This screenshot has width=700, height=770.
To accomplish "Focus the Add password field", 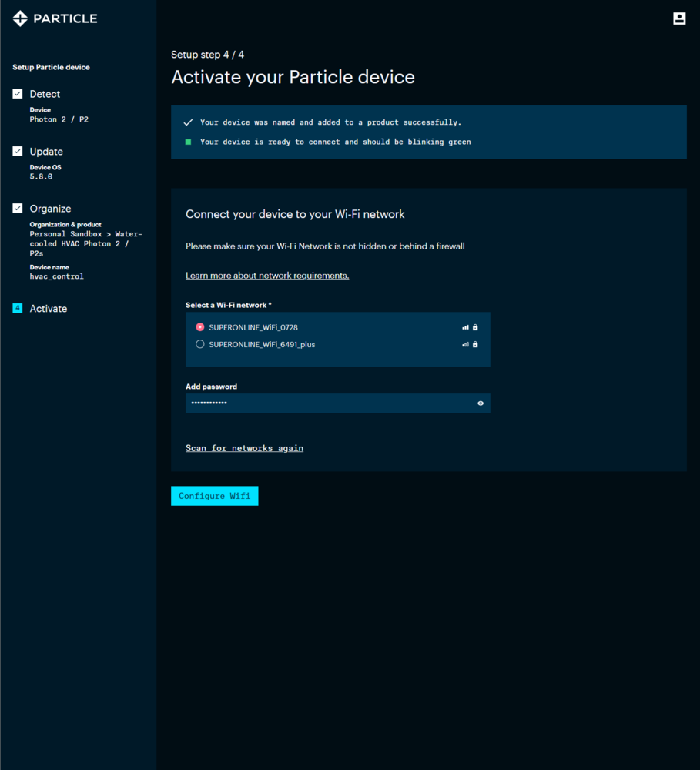I will (338, 403).
